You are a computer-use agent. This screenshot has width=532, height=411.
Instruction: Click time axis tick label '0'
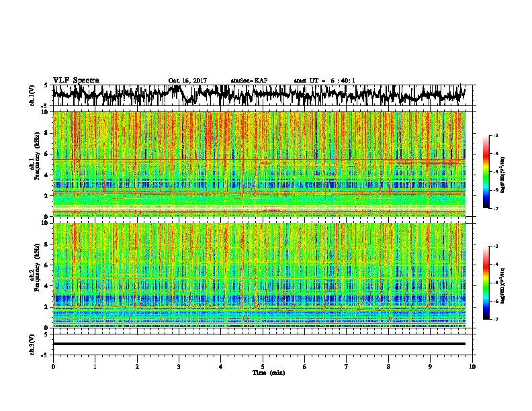tap(53, 367)
